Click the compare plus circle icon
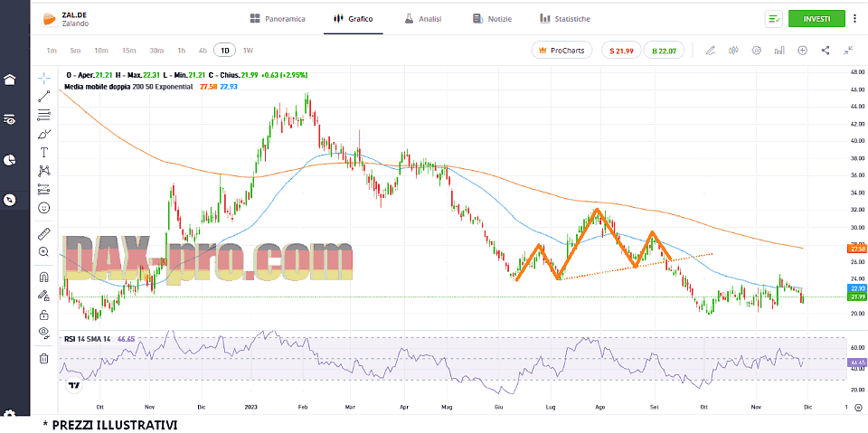The width and height of the screenshot is (868, 433). 803,51
